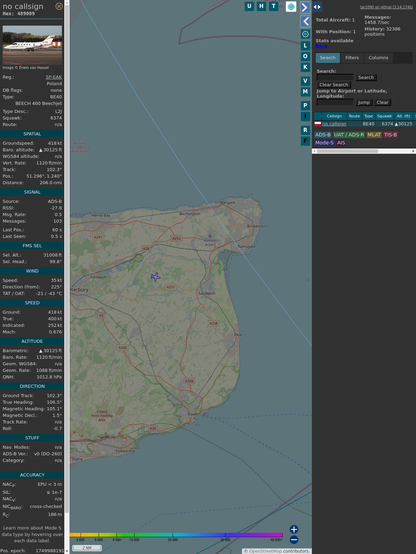
Task: Click the P persistence button
Action: [x=305, y=105]
